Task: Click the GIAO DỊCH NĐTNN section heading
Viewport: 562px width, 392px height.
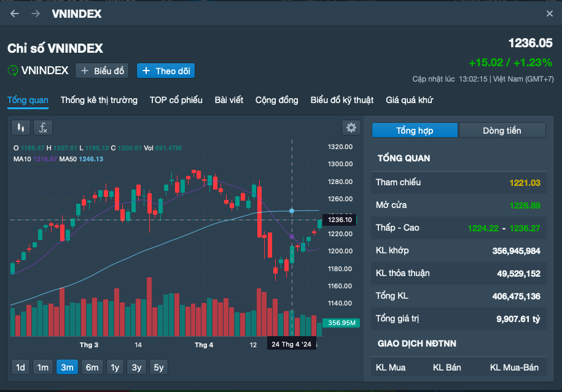Action: [417, 344]
